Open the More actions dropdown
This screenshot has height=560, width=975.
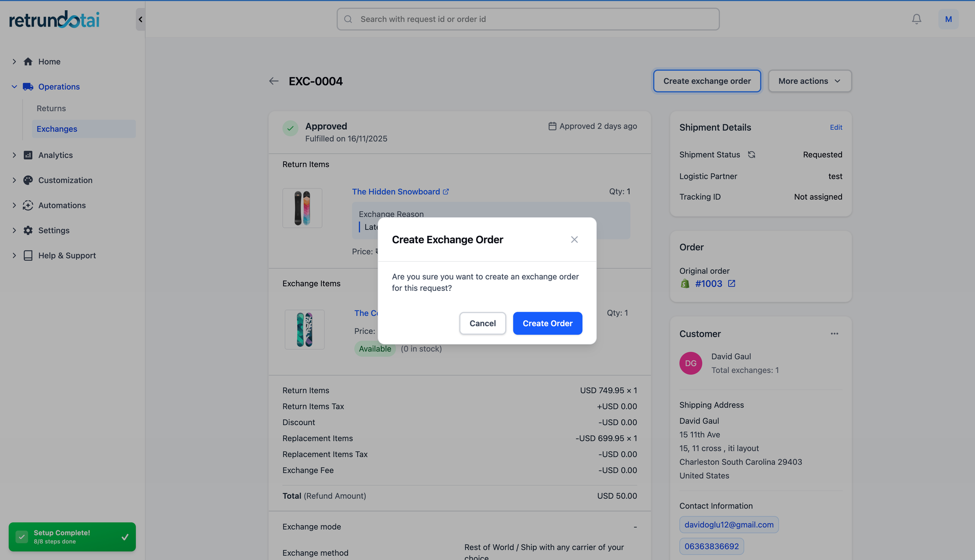[810, 81]
